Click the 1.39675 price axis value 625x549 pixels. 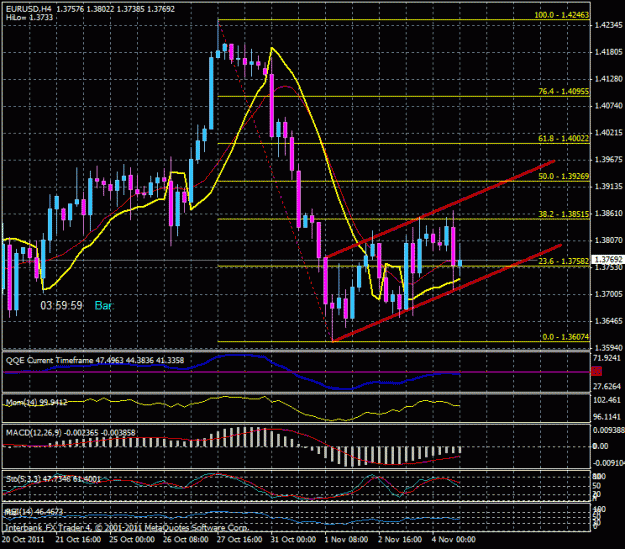(608, 159)
